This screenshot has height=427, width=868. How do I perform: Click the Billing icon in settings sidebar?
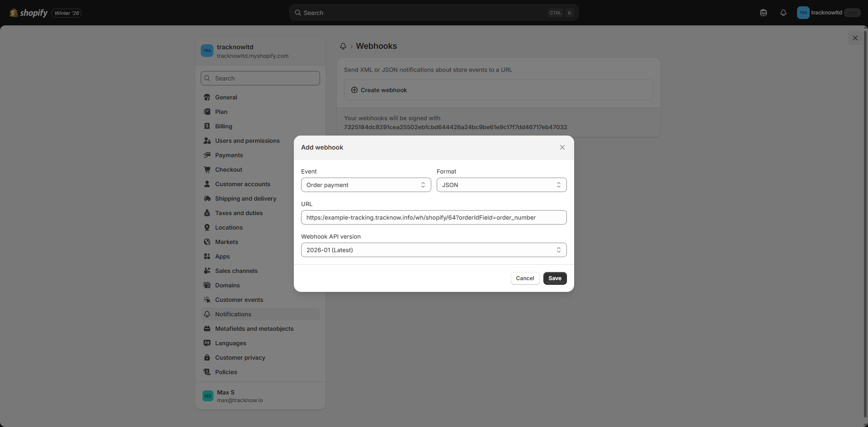click(x=207, y=126)
